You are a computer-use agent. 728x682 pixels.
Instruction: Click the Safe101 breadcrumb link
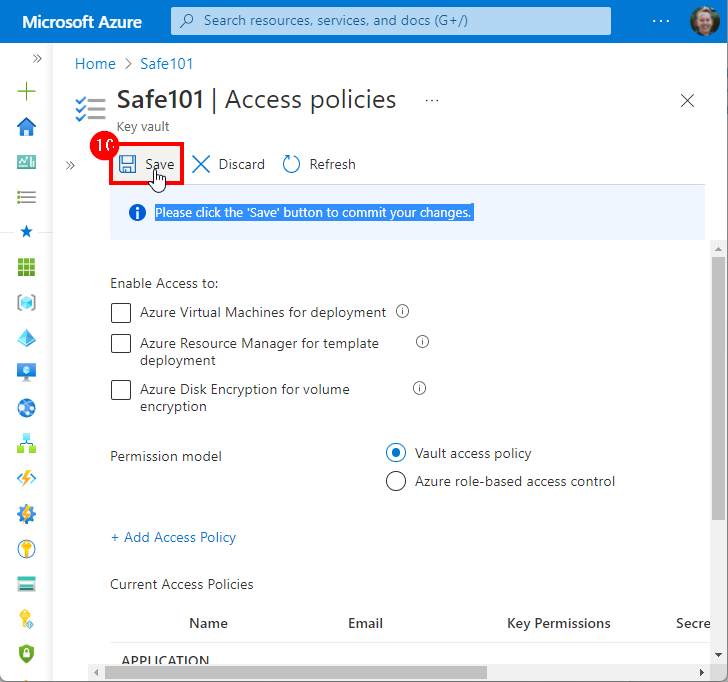pos(169,64)
